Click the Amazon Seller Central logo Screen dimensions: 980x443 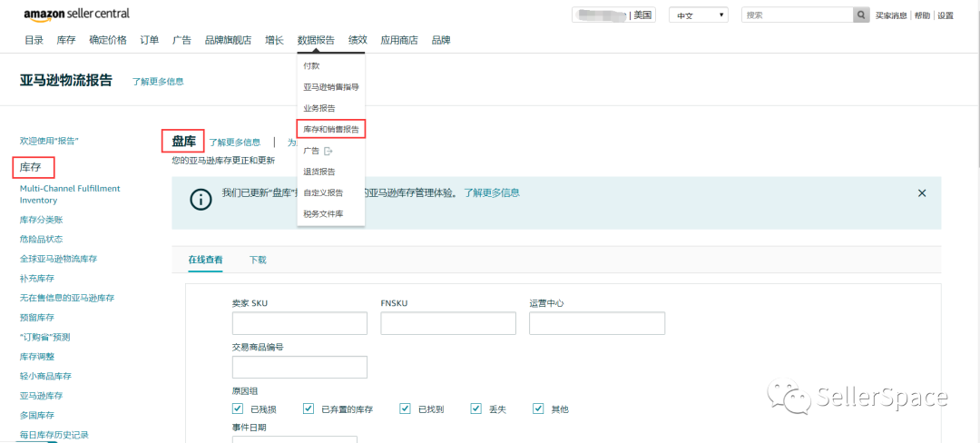pyautogui.click(x=77, y=15)
